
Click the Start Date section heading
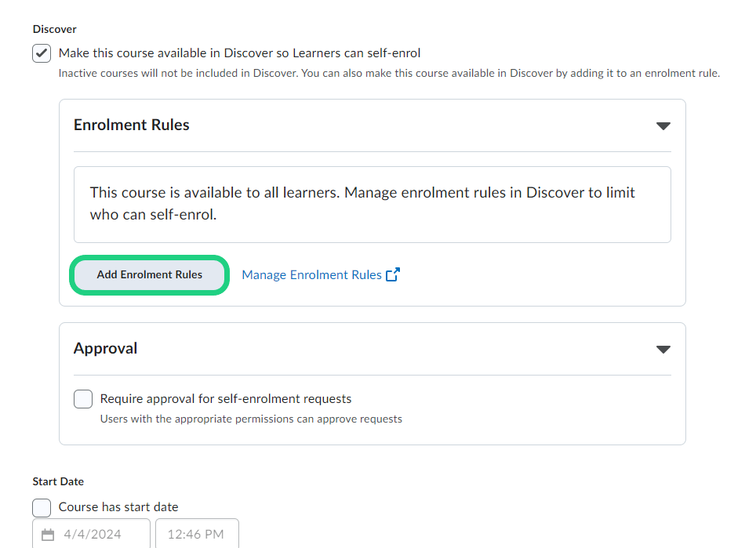pos(58,481)
